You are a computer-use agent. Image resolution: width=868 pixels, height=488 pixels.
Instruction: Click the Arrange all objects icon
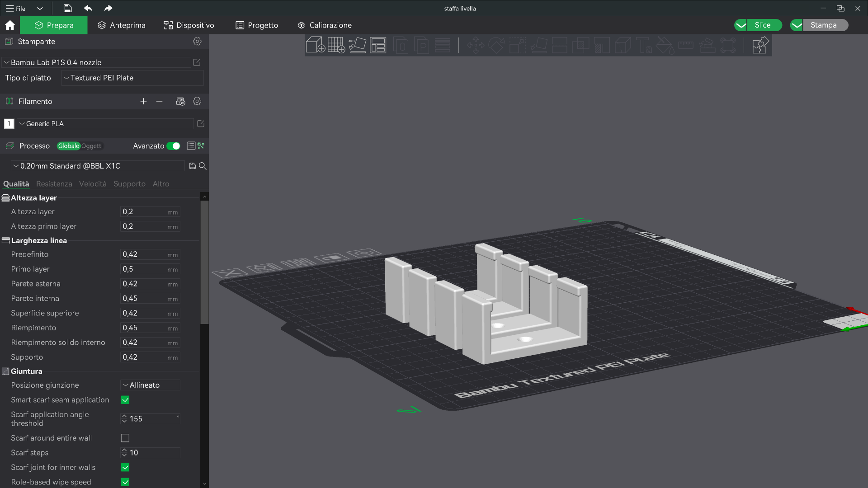[x=378, y=45]
